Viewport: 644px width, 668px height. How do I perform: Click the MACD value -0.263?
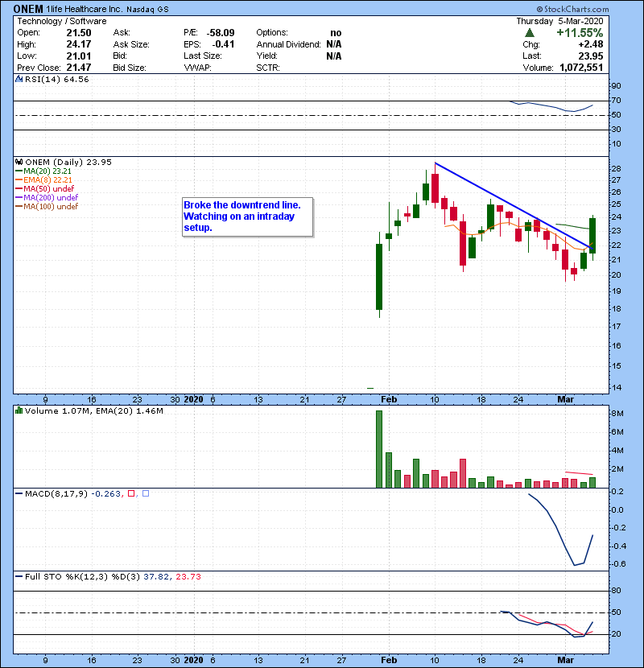(x=106, y=494)
